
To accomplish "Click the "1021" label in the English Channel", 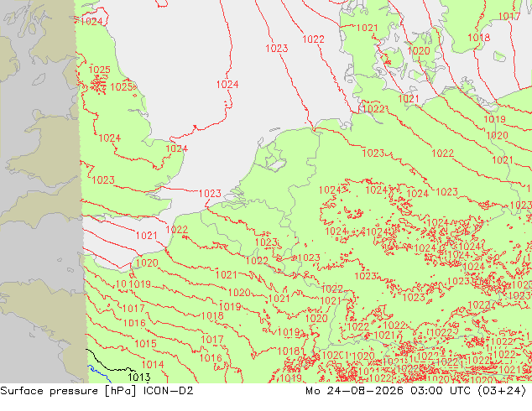I will click(147, 235).
